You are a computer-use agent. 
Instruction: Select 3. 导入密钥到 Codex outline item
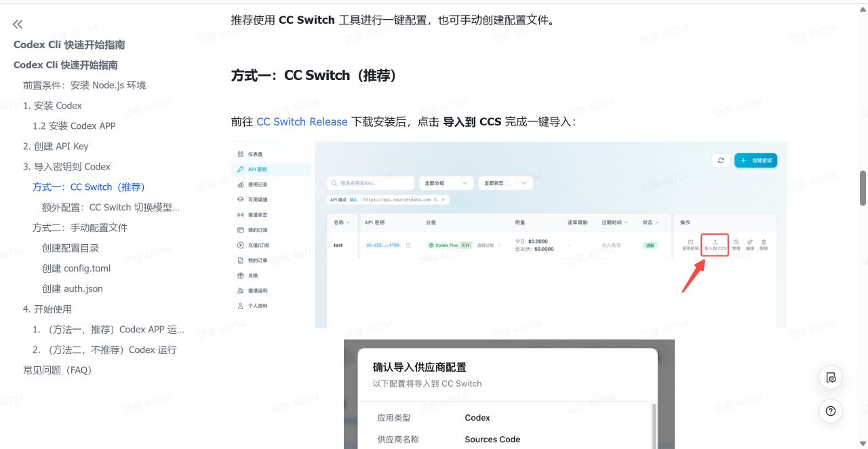(66, 167)
